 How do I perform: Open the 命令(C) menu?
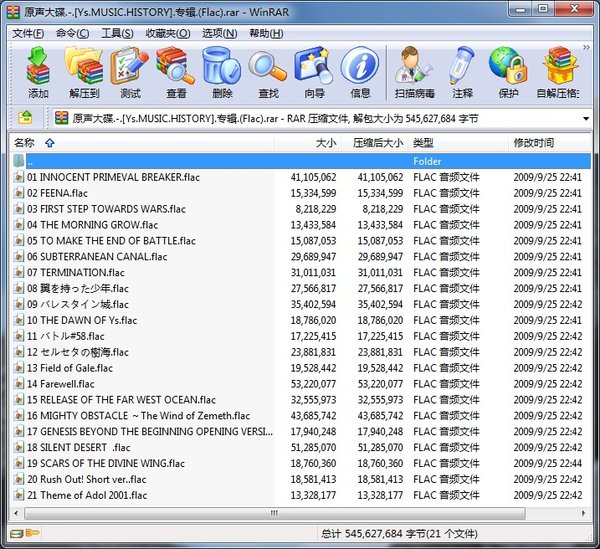click(72, 34)
